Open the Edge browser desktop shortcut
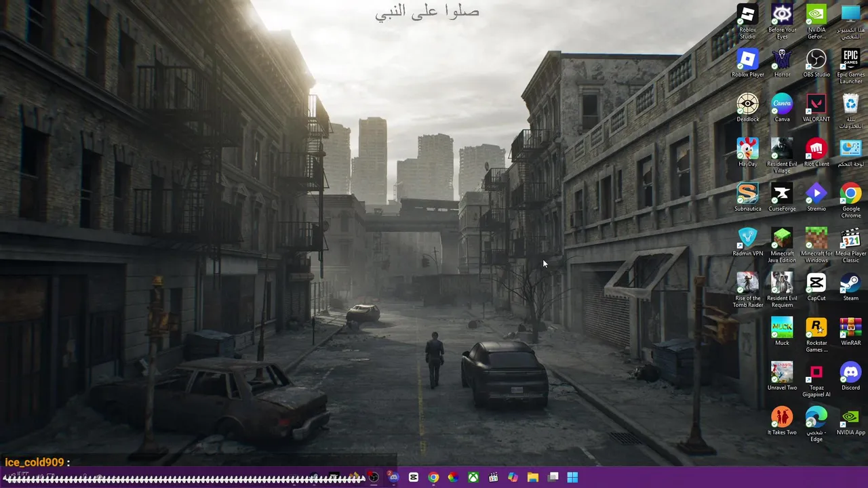Viewport: 868px width, 488px height. pyautogui.click(x=816, y=424)
